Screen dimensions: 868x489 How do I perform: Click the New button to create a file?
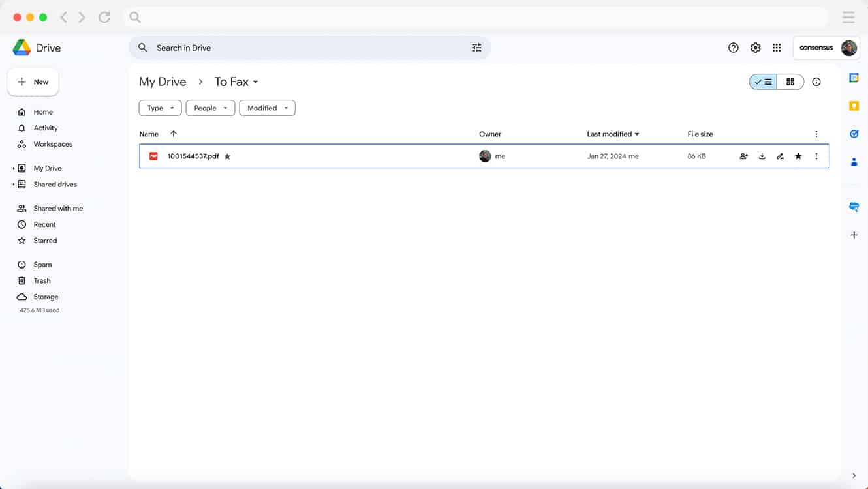33,81
